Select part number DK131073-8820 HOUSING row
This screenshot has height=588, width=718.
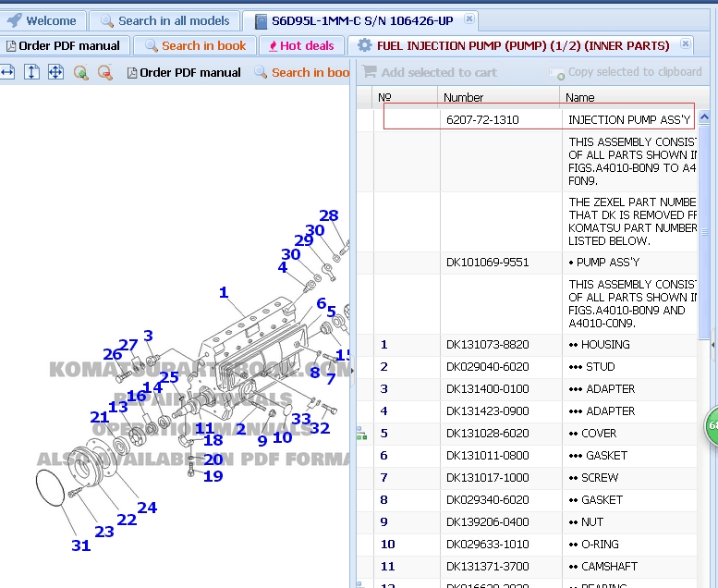coord(527,345)
